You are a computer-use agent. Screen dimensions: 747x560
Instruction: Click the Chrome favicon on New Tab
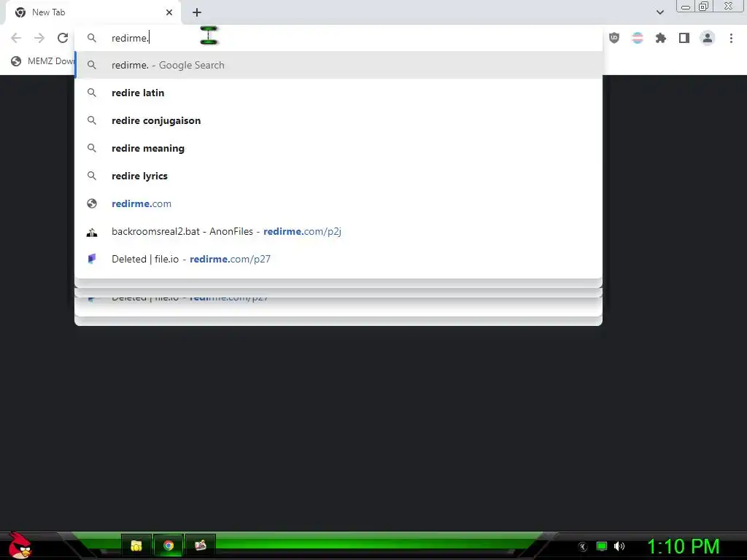tap(20, 12)
